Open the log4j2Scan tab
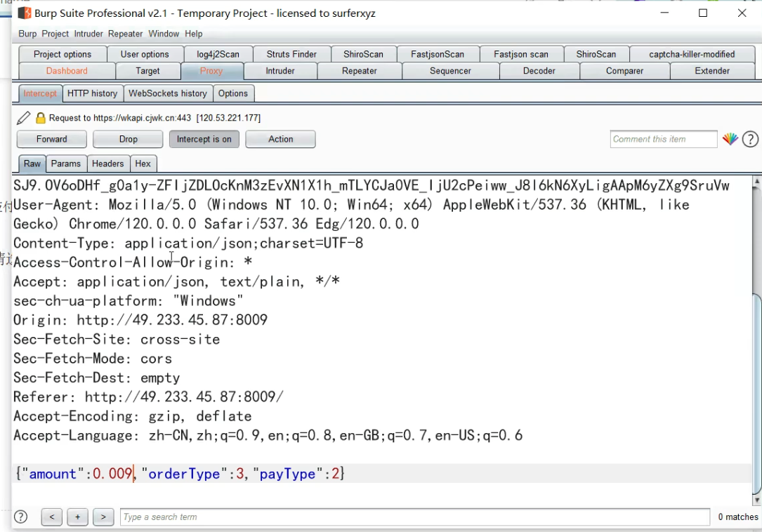This screenshot has width=762, height=532. click(x=218, y=54)
